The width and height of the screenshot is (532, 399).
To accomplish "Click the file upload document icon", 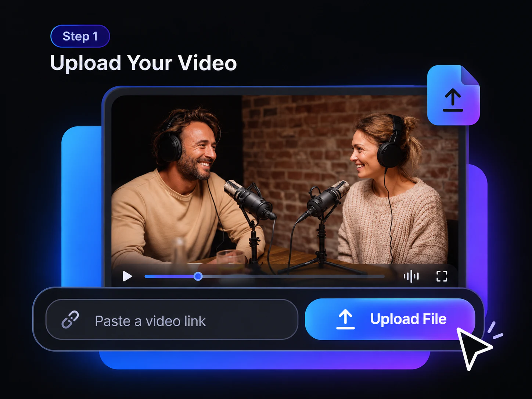I will tap(453, 95).
